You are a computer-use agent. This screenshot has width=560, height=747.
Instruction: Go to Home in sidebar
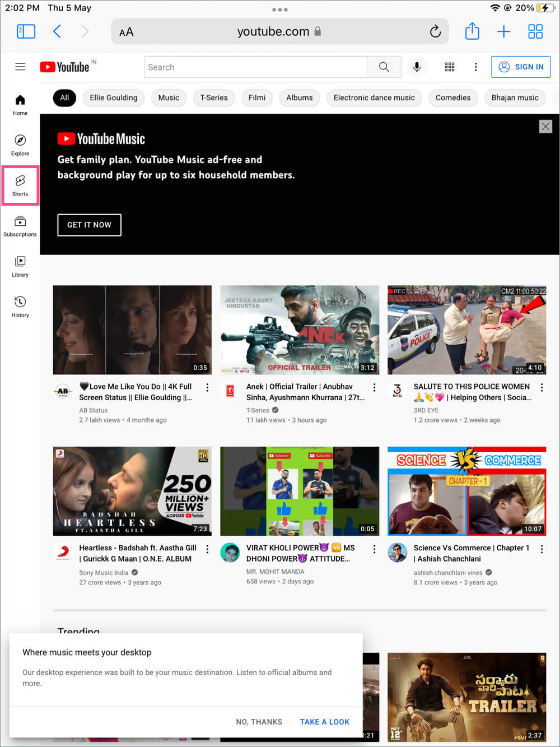[20, 105]
